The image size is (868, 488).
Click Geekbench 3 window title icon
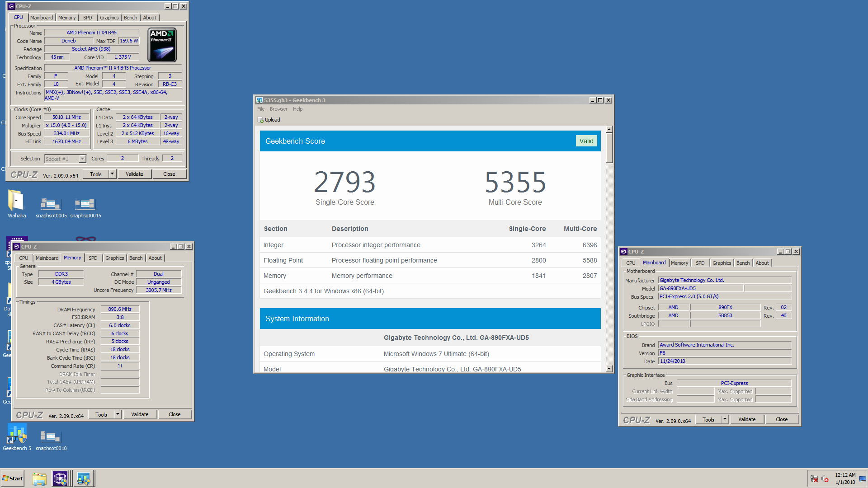[x=259, y=100]
